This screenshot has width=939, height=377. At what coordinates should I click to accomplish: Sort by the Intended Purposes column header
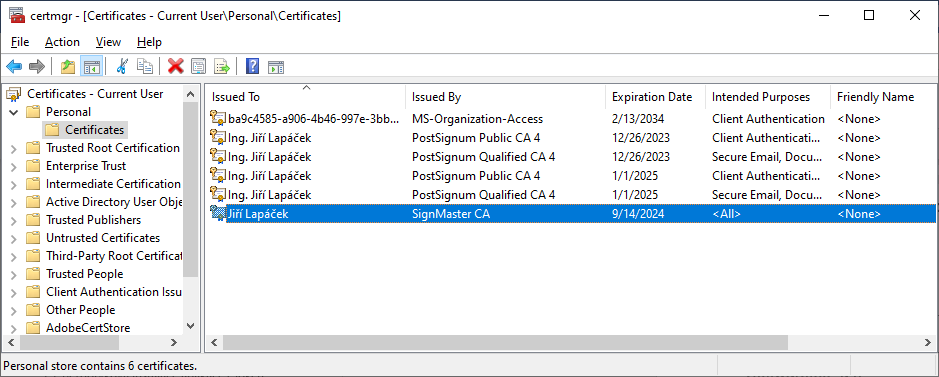[x=768, y=97]
